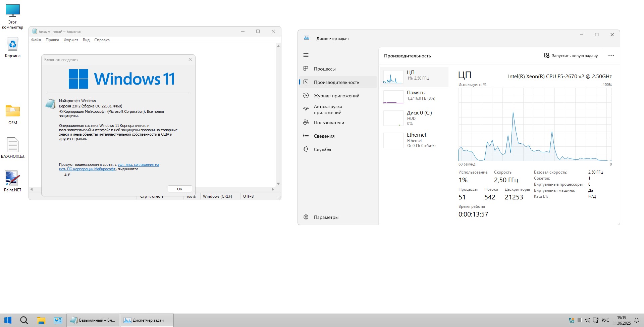Click Запустить новую задачу button
Image resolution: width=644 pixels, height=327 pixels.
coord(571,56)
